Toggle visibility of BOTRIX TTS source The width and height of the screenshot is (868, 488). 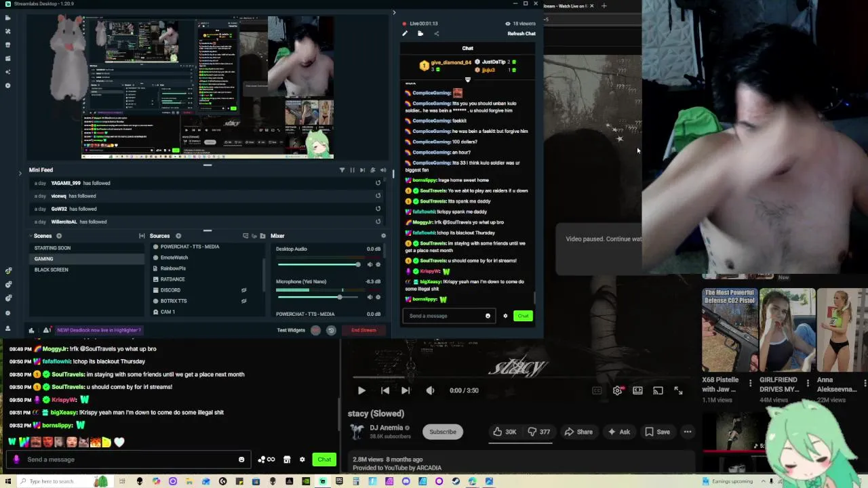(x=243, y=301)
